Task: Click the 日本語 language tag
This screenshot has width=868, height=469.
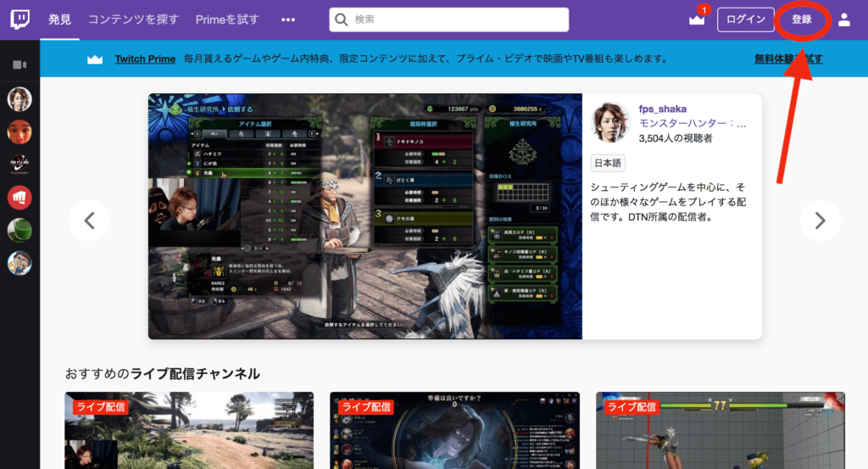Action: (608, 164)
